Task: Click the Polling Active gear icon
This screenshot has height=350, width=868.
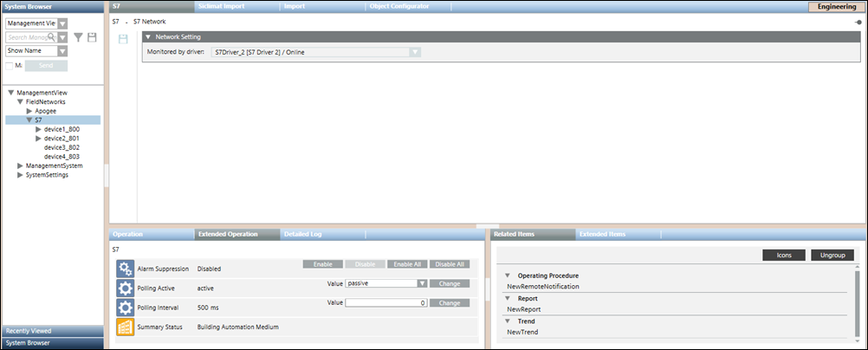Action: pyautogui.click(x=125, y=288)
